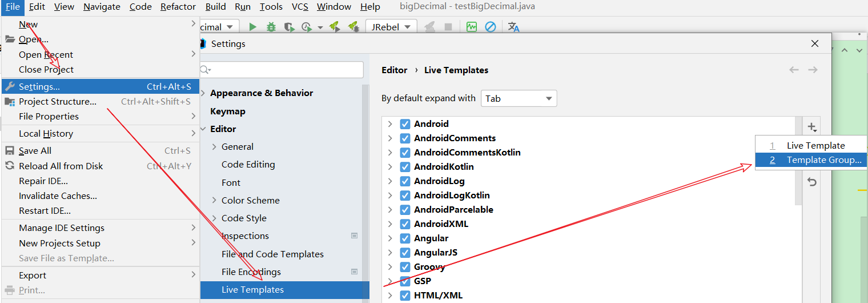Run with Coverage shield icon
The image size is (868, 303).
point(290,27)
